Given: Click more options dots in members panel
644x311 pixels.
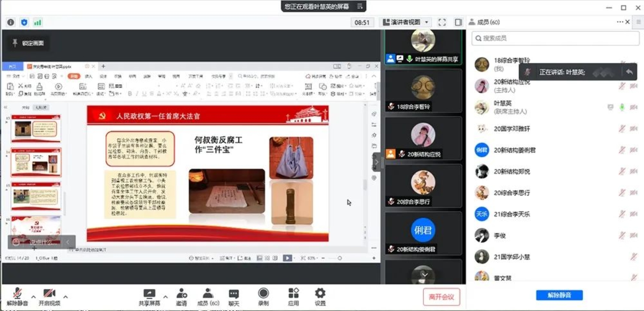Looking at the screenshot, I should pyautogui.click(x=620, y=22).
